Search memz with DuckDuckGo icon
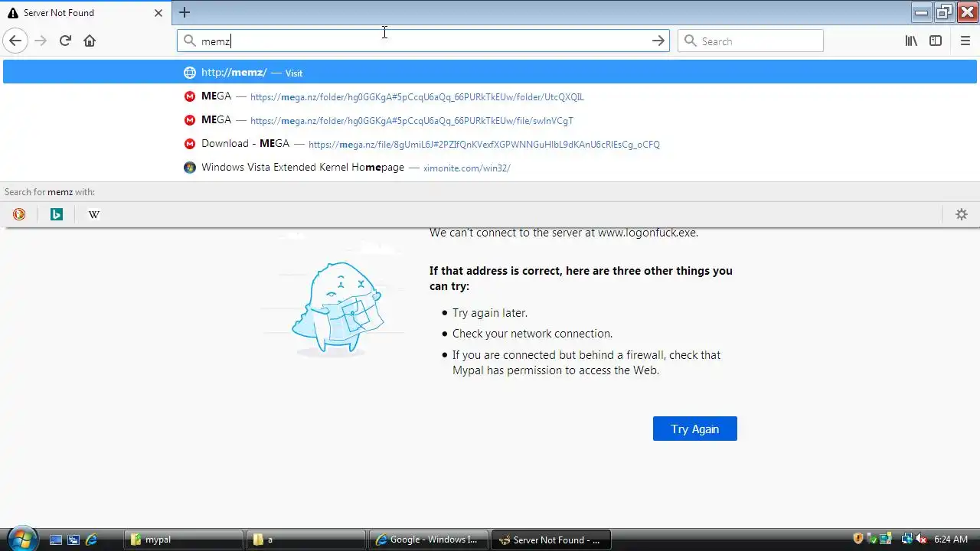Image resolution: width=980 pixels, height=551 pixels. [19, 214]
